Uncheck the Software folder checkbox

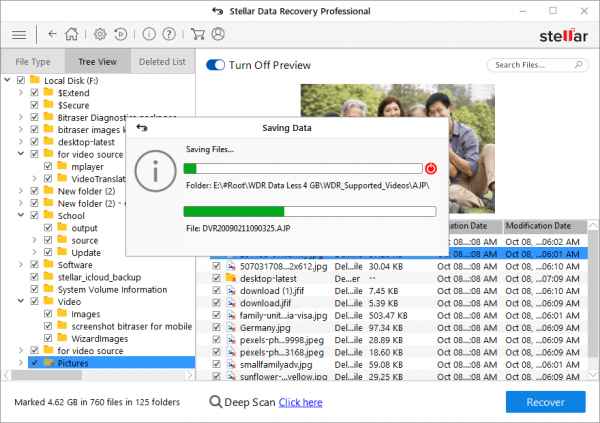click(35, 265)
